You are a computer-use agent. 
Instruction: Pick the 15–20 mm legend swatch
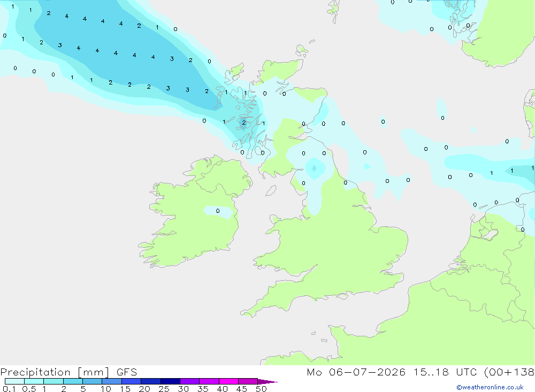(131, 381)
